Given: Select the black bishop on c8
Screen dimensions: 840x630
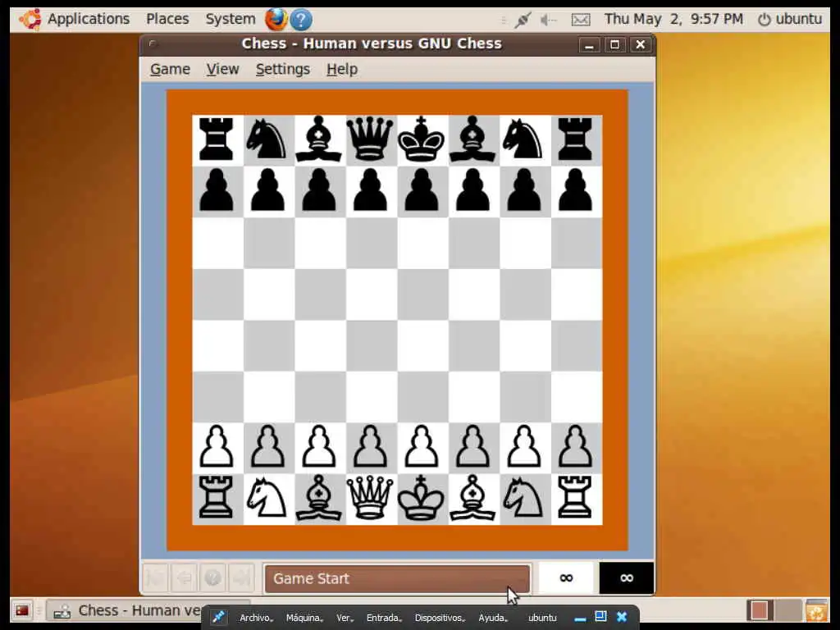Looking at the screenshot, I should coord(319,139).
